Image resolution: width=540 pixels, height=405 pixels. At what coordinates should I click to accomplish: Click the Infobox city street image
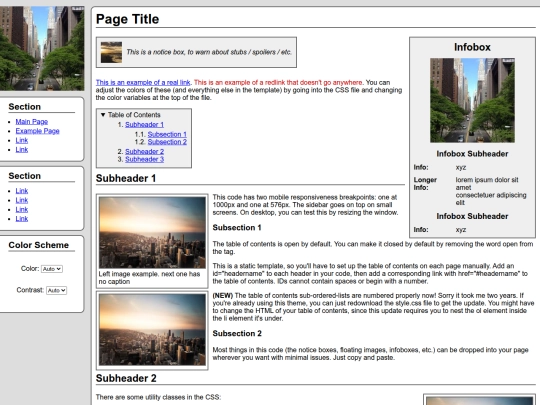472,100
